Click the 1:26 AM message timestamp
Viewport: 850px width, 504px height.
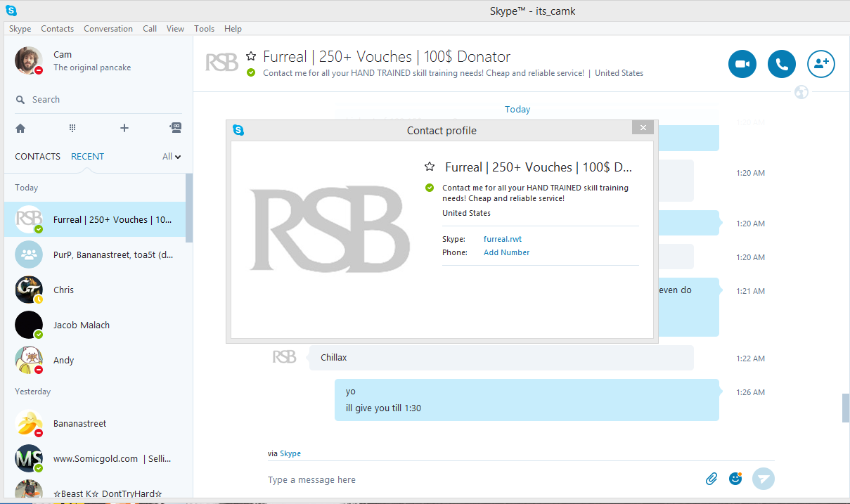[750, 392]
